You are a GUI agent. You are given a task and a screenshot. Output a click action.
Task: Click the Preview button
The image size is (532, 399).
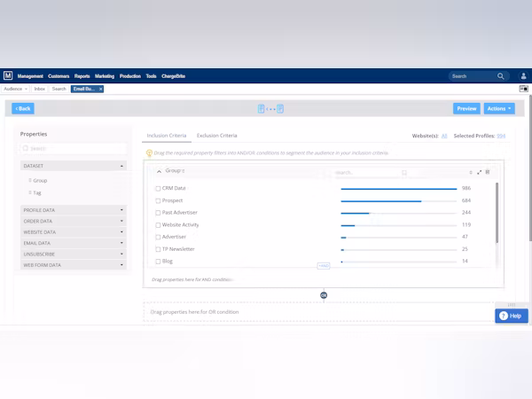pos(465,108)
